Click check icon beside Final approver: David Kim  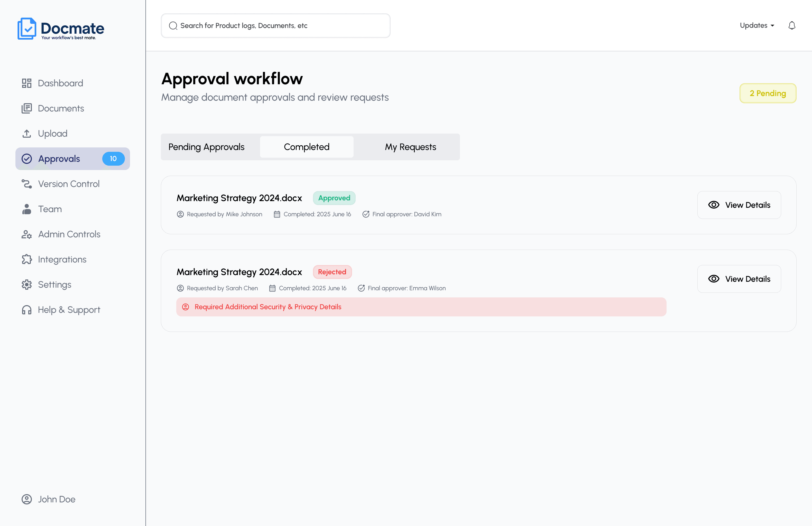tap(366, 214)
